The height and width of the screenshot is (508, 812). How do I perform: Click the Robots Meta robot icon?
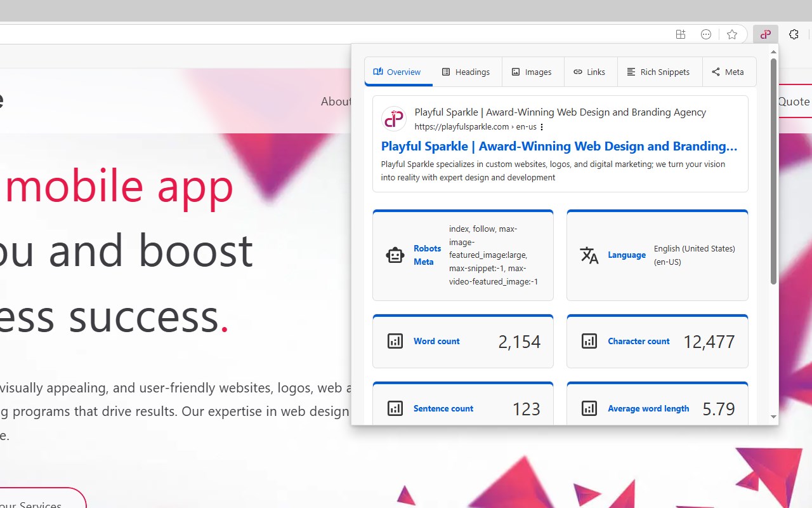point(395,255)
